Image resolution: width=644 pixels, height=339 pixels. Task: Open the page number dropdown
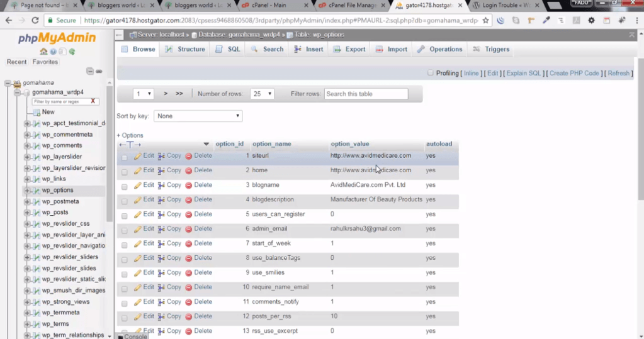coord(144,94)
